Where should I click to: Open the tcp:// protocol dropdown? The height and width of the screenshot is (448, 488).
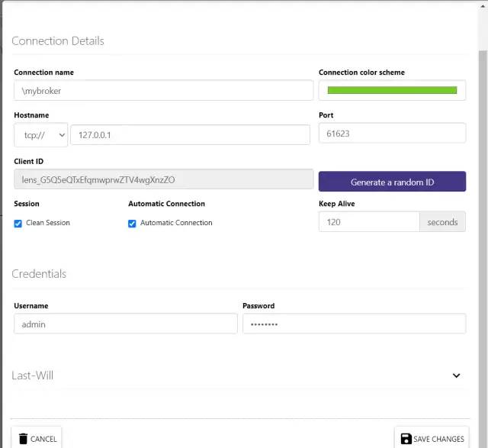(40, 135)
